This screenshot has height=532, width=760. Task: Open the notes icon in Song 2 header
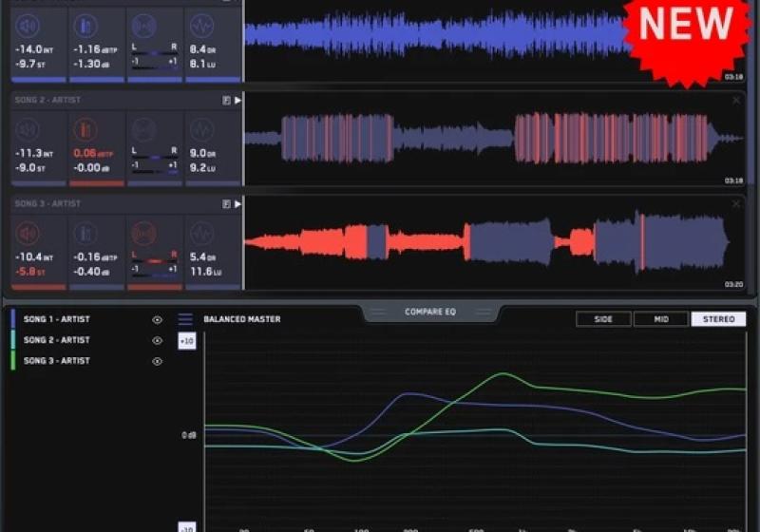(x=226, y=101)
